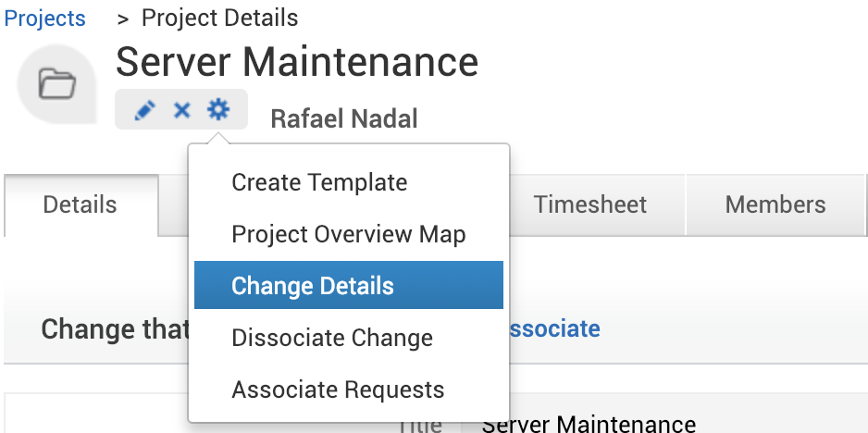Click project owner name Rafael Nadal

(343, 118)
